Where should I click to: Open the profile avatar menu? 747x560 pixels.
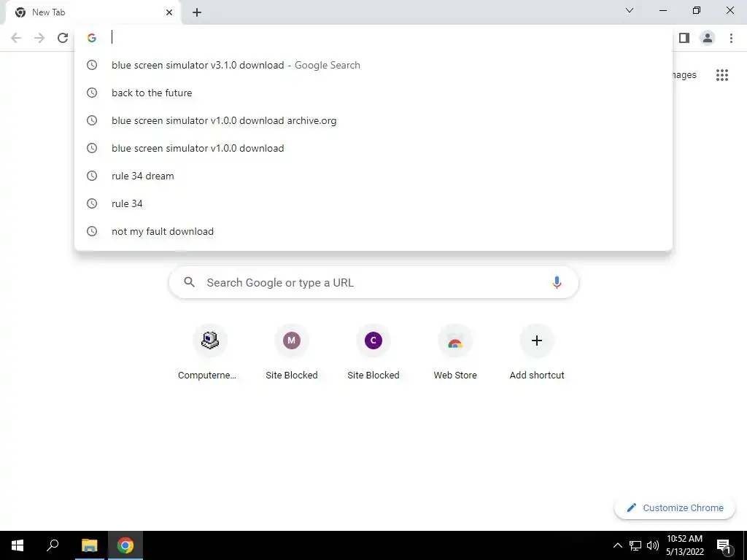708,38
